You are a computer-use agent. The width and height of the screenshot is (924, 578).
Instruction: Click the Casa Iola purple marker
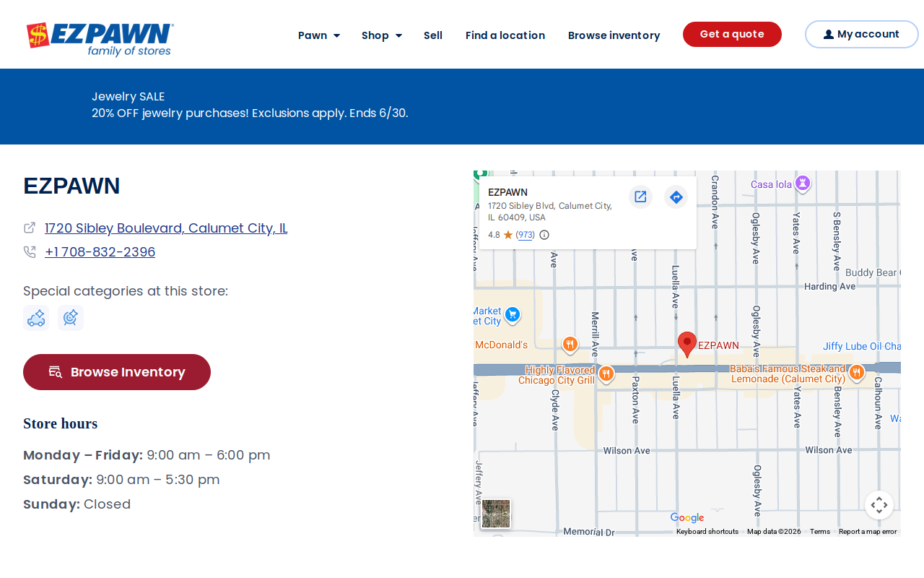click(x=803, y=184)
